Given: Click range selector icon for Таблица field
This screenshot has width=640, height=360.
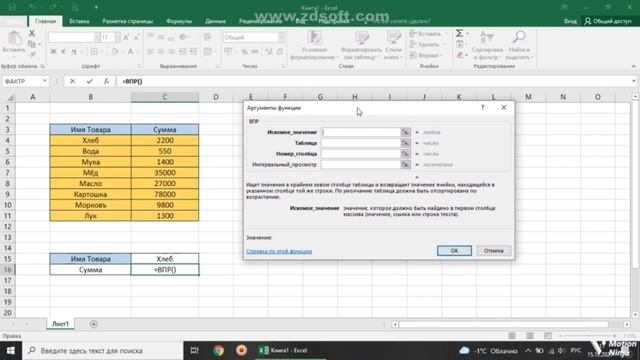Looking at the screenshot, I should coord(405,143).
